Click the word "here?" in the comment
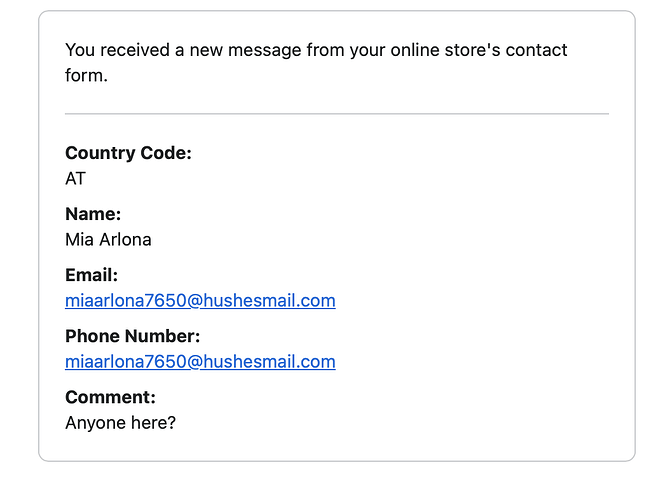The image size is (665, 500). (152, 423)
